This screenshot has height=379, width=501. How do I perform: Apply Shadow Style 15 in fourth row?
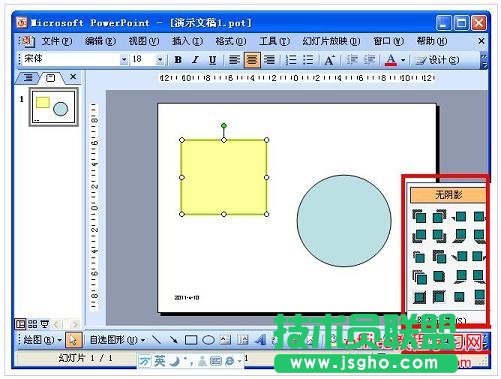[x=460, y=277]
